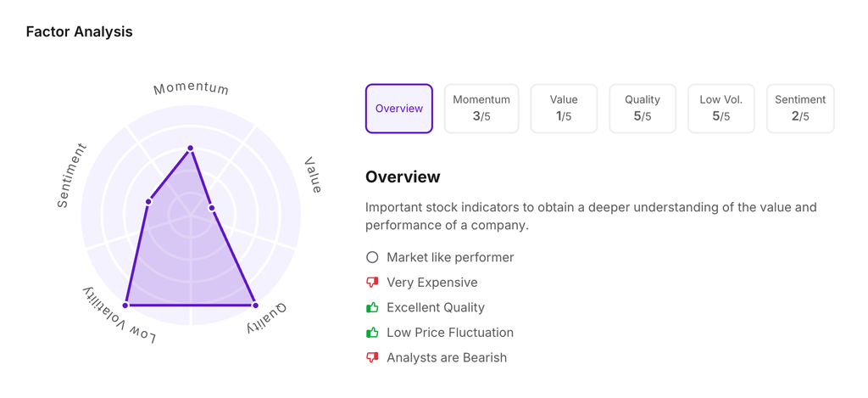Open the Low Vol. 5/5 tab
Image resolution: width=868 pixels, height=398 pixels.
pyautogui.click(x=721, y=109)
